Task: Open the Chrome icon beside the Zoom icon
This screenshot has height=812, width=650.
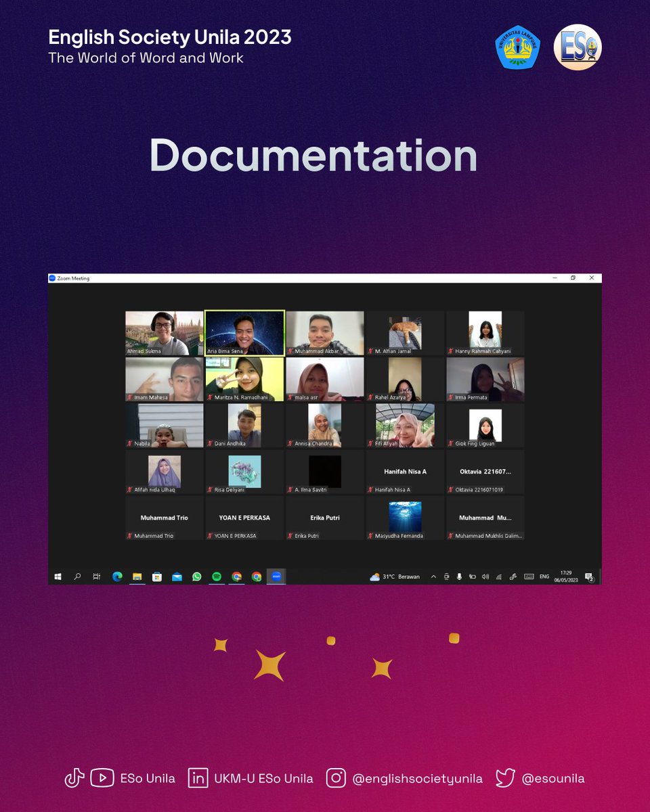Action: pos(257,577)
